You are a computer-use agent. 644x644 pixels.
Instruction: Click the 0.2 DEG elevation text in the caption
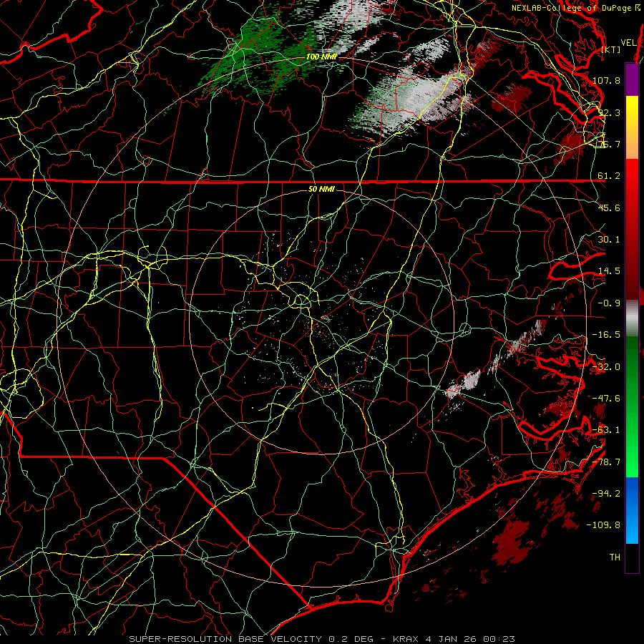point(351,639)
